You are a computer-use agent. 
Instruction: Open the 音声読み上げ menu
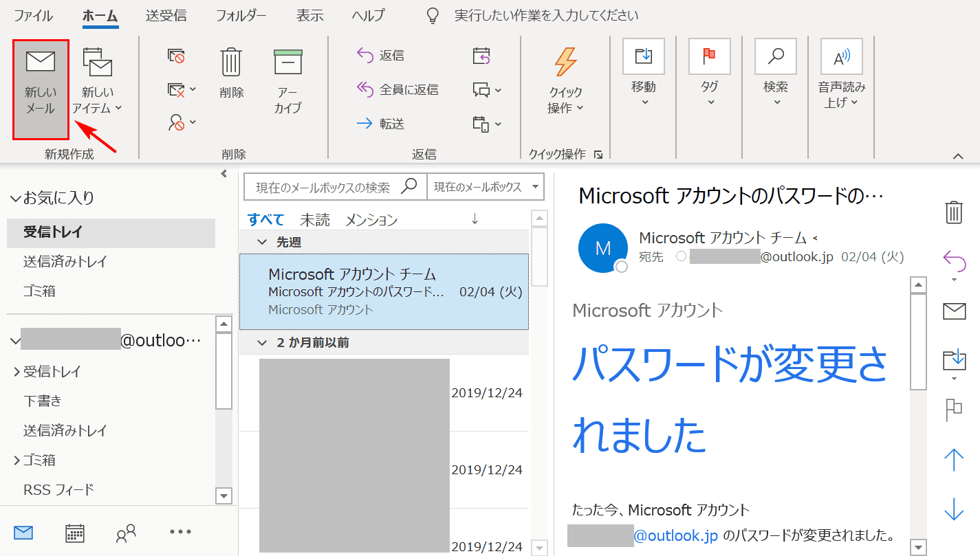[842, 74]
